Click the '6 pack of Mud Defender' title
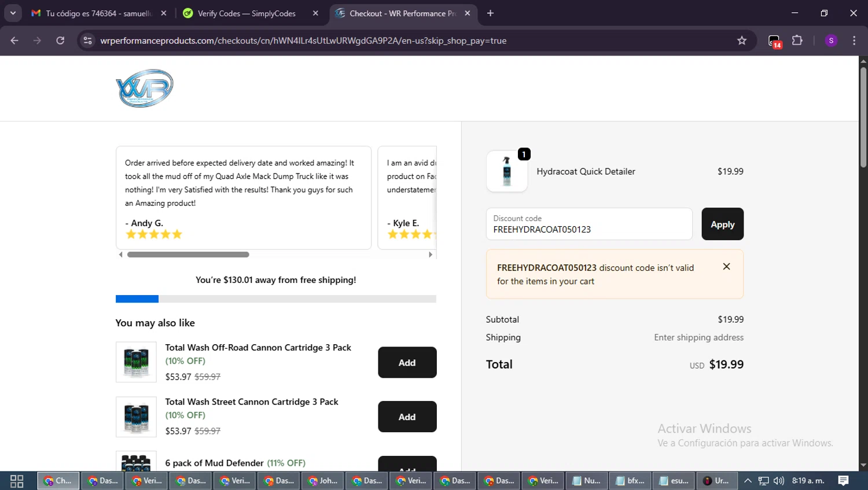Screen dimensions: 868x490 point(214,463)
